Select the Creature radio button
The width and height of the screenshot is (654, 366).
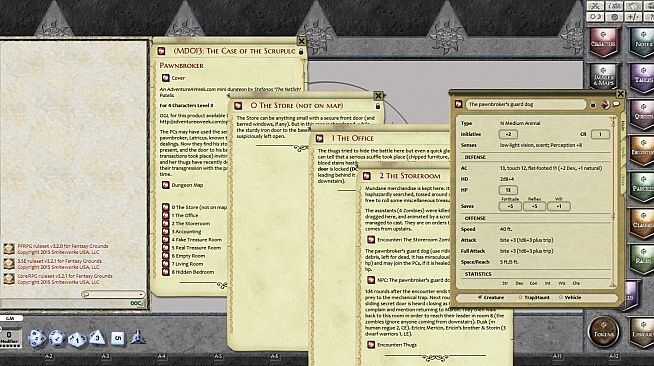(x=480, y=297)
